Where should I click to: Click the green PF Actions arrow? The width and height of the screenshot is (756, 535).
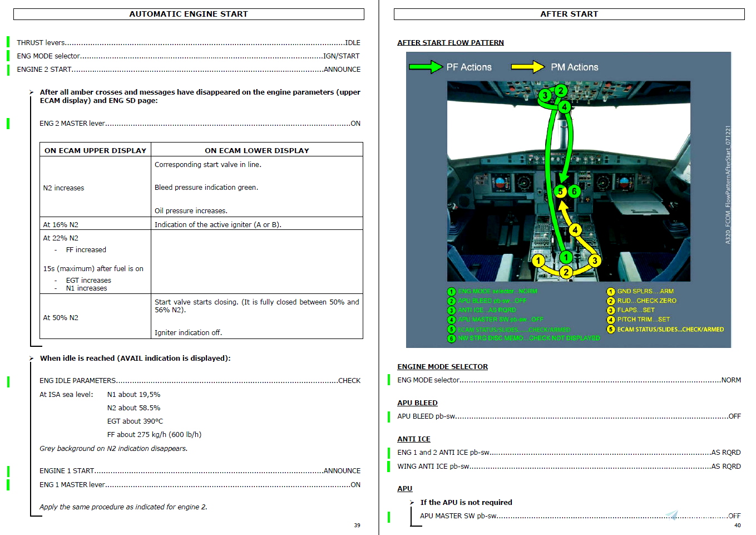click(426, 67)
